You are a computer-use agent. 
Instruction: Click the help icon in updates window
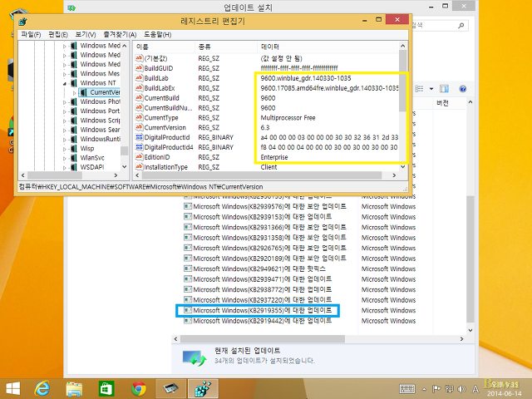[462, 89]
